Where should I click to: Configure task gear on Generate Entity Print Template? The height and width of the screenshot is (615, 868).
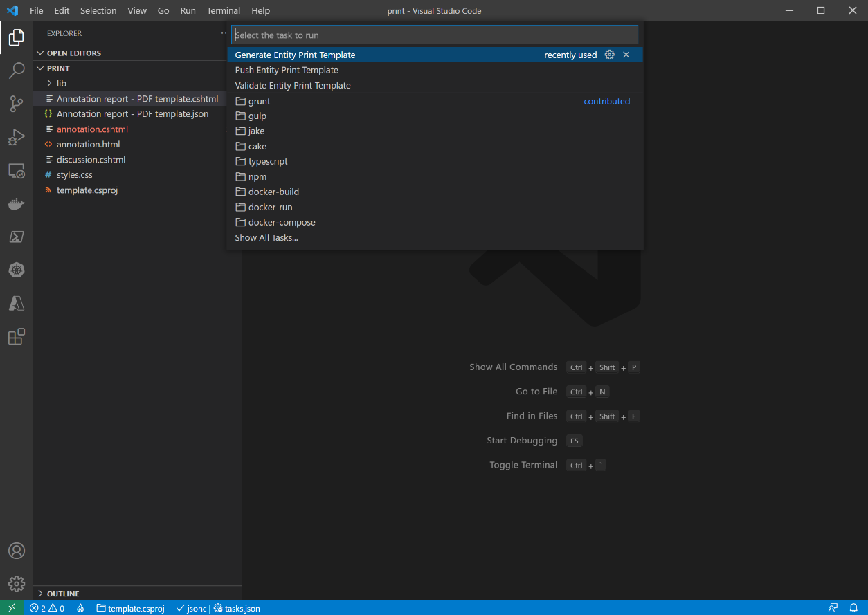pyautogui.click(x=609, y=55)
